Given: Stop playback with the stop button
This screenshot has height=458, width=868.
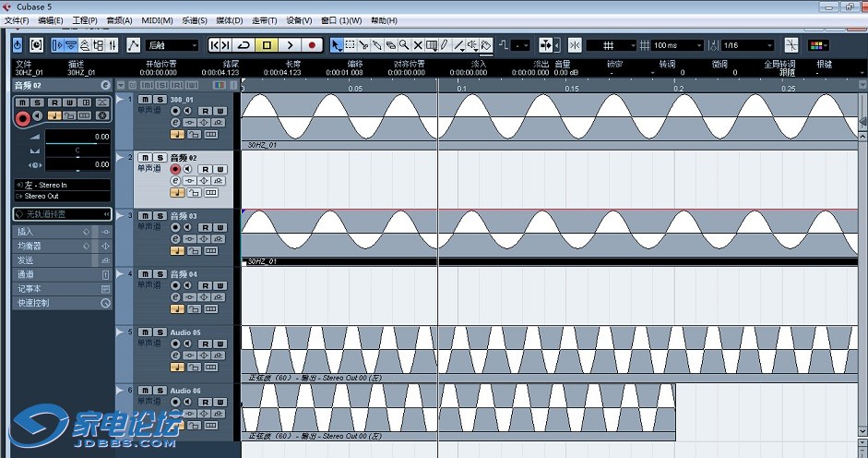Looking at the screenshot, I should [267, 45].
